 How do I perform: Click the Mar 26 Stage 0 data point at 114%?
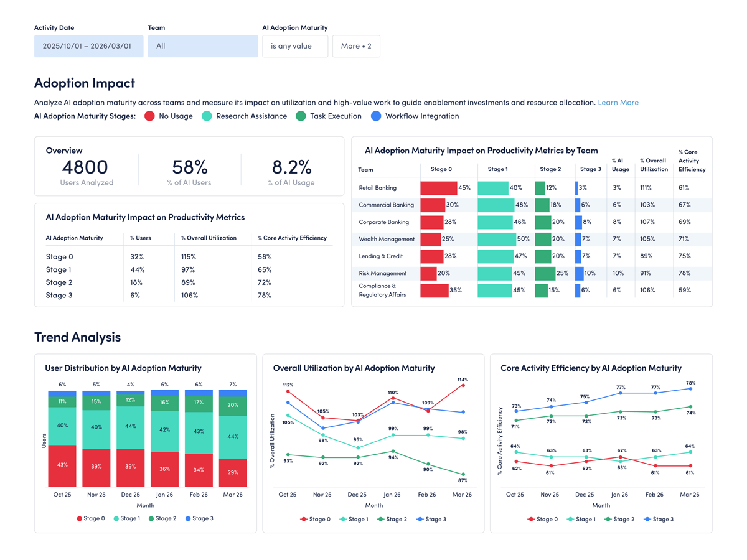pyautogui.click(x=462, y=386)
